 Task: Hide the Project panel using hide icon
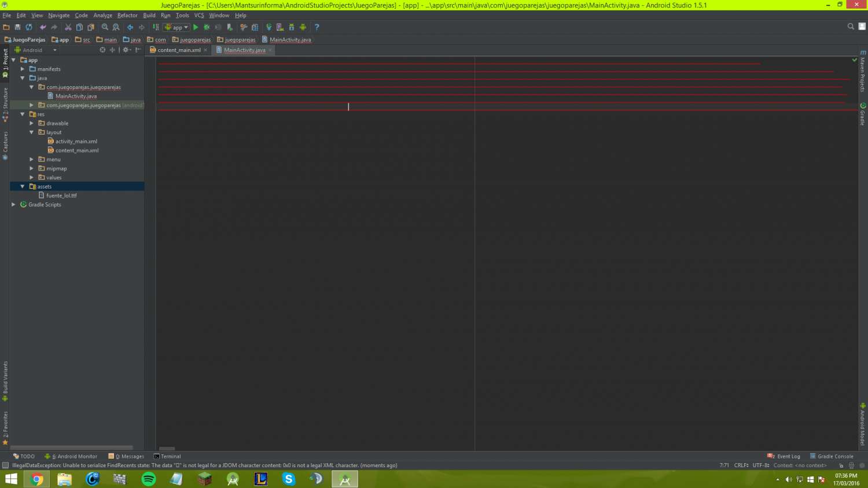point(138,50)
